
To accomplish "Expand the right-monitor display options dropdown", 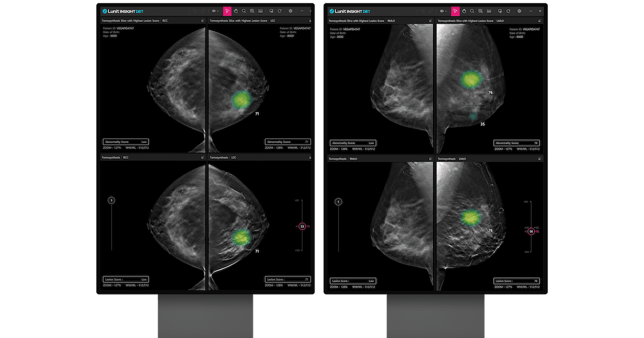I will 447,11.
